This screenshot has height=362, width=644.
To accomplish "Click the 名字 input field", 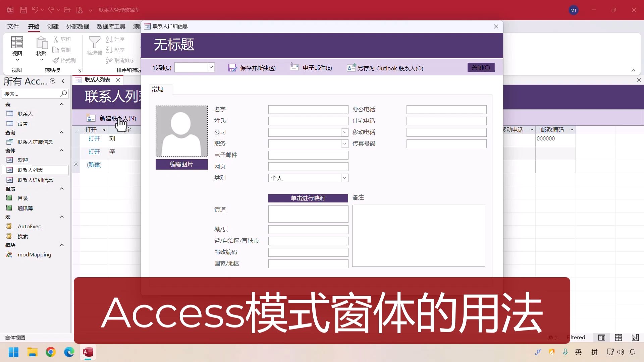I will 308,110.
